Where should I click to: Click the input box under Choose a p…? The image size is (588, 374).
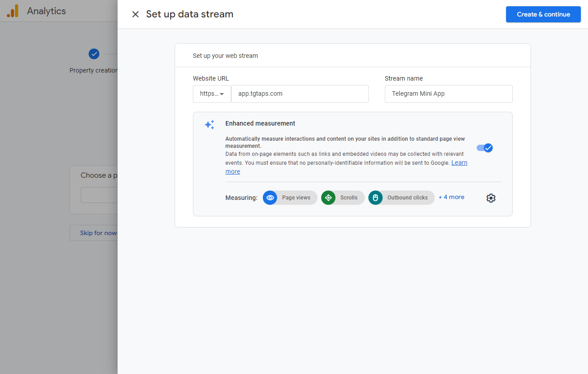pyautogui.click(x=99, y=195)
